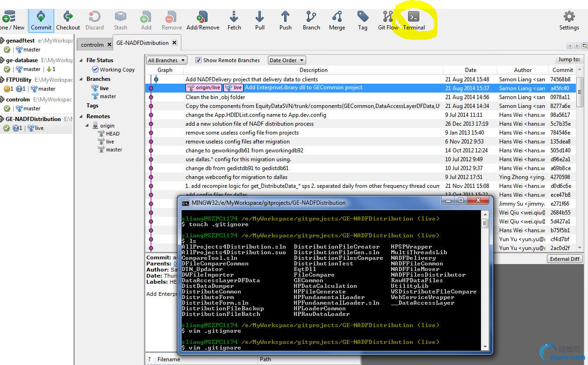This screenshot has height=365, width=588.
Task: Select the master branch under Branches
Action: pos(108,96)
